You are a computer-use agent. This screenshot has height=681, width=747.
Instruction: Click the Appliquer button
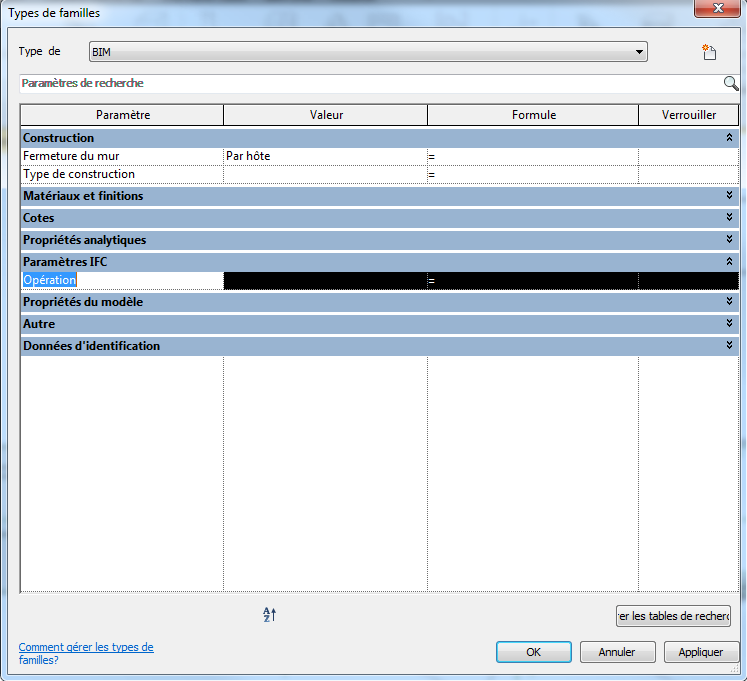[701, 652]
